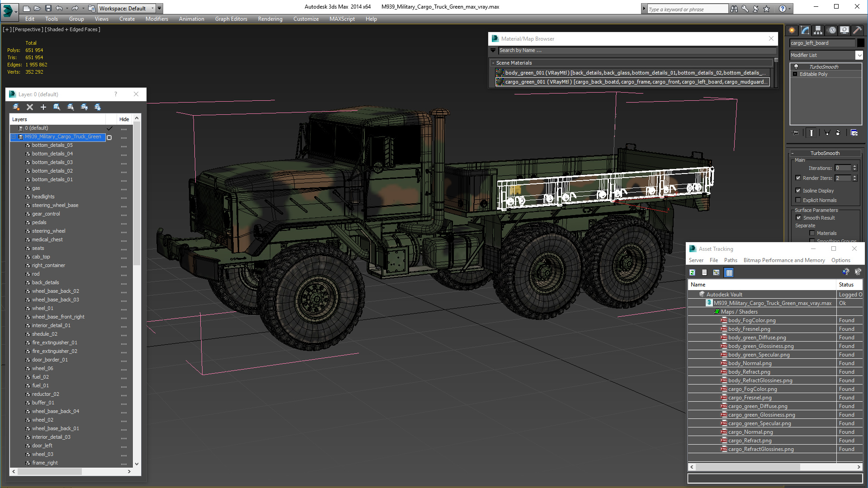Viewport: 868px width, 488px height.
Task: Click Remove Modifier trash icon
Action: 838,133
